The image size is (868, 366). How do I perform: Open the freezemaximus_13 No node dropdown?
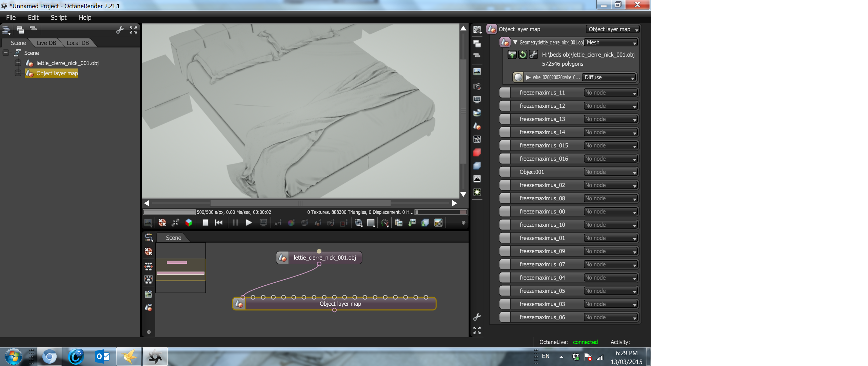pos(610,119)
